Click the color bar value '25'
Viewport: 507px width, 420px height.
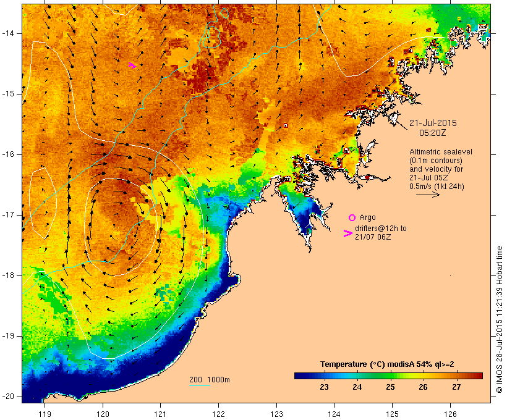click(390, 387)
